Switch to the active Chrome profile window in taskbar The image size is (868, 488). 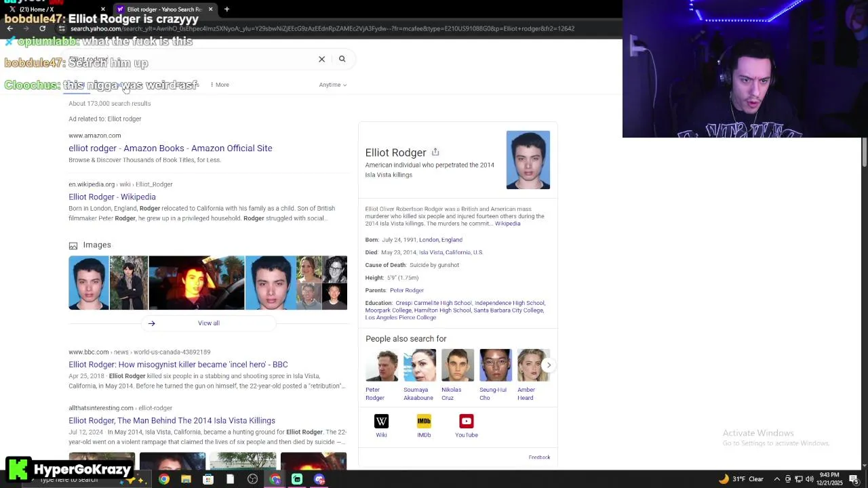point(275,479)
